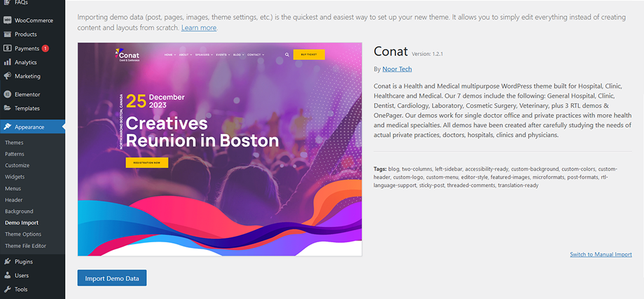Image resolution: width=644 pixels, height=299 pixels.
Task: Collapse the Appearance menu section
Action: point(30,127)
